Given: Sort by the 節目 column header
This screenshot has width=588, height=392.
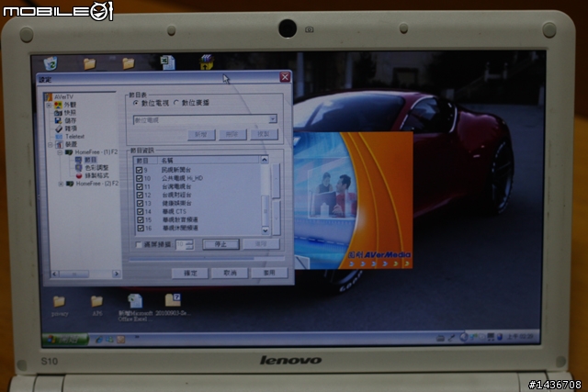Looking at the screenshot, I should [145, 161].
